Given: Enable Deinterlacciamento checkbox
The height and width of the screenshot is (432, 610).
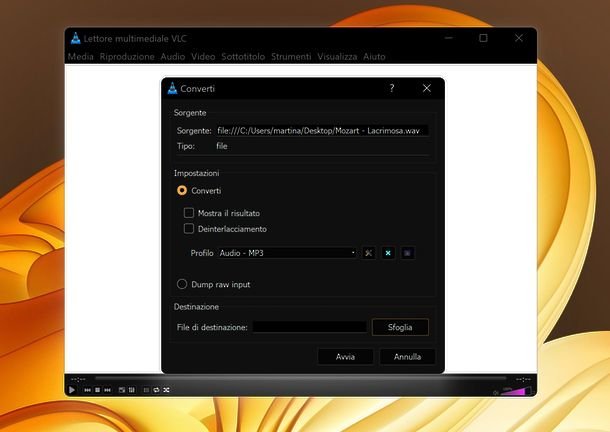Looking at the screenshot, I should [189, 228].
